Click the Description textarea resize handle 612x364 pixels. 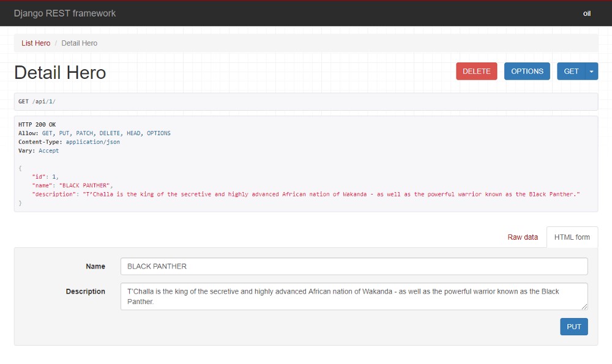584,306
